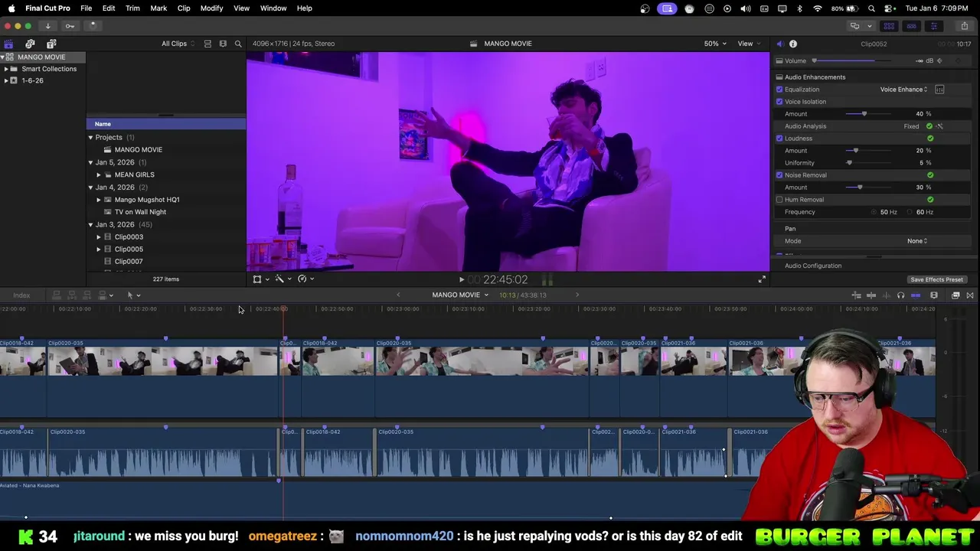Viewport: 980px width, 551px height.
Task: Collapse the Projects group
Action: [90, 138]
